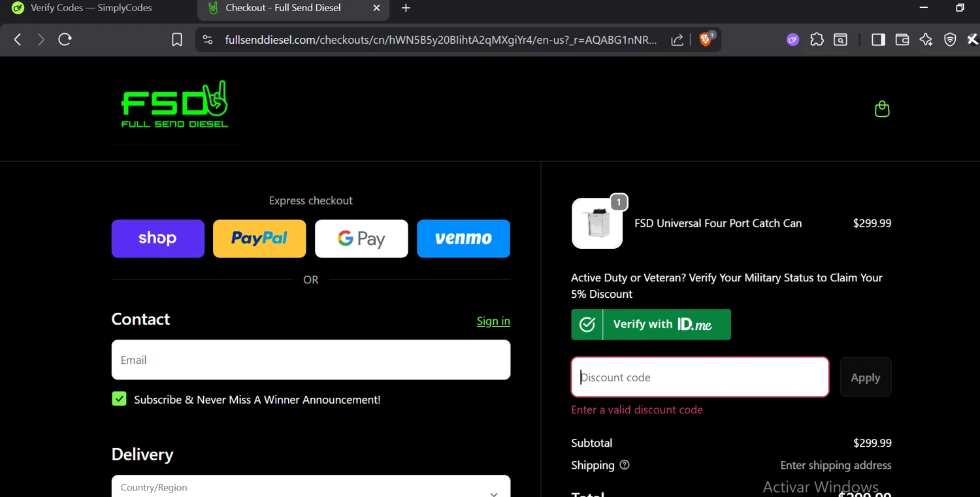Choose PayPal express checkout
980x497 pixels.
point(259,238)
